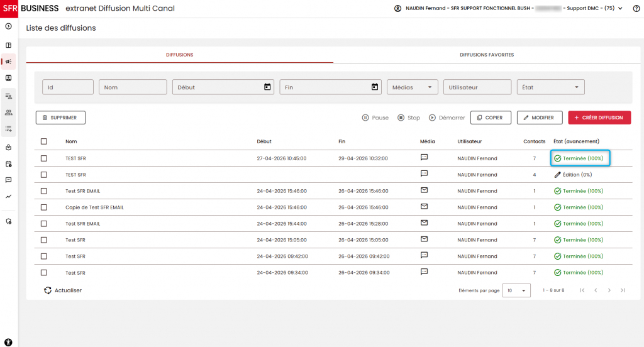
Task: Open accessibility icon at sidebar bottom
Action: point(8,342)
